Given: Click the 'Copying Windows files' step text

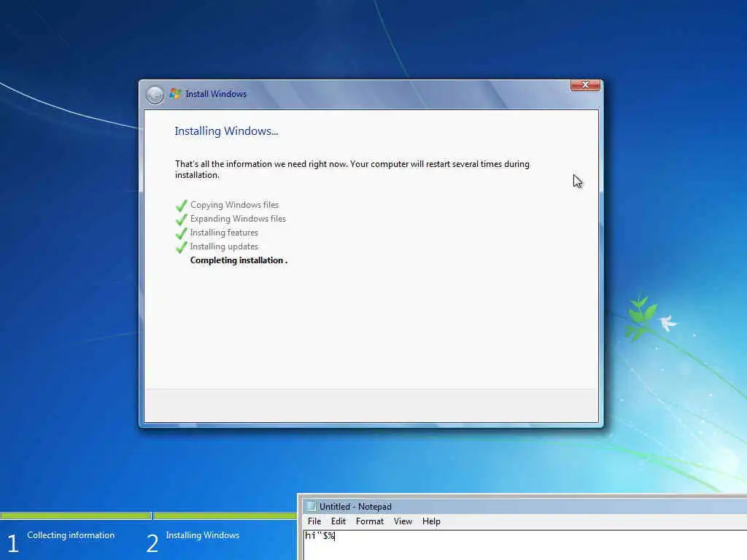Looking at the screenshot, I should (234, 205).
